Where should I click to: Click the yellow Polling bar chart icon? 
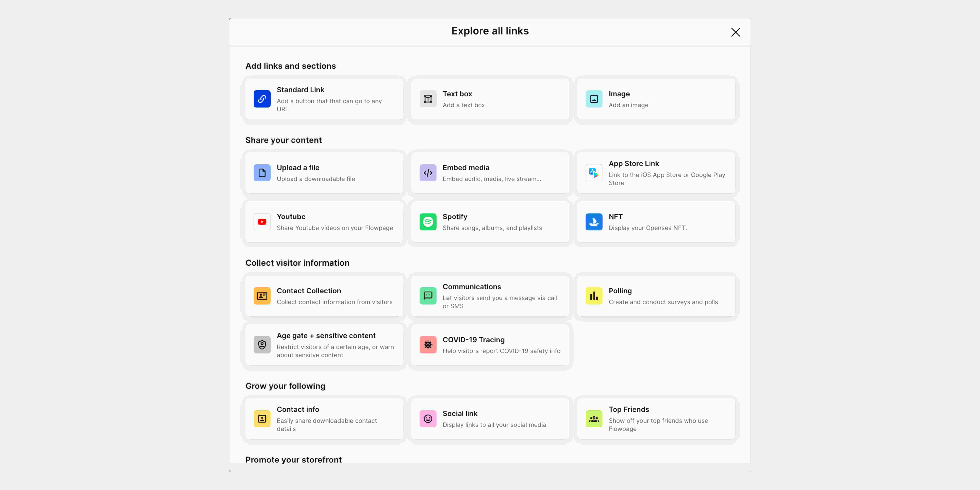tap(594, 296)
